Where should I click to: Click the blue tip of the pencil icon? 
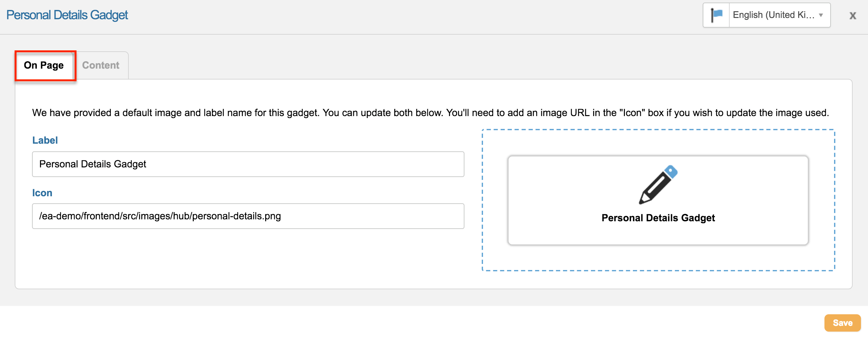pyautogui.click(x=671, y=171)
